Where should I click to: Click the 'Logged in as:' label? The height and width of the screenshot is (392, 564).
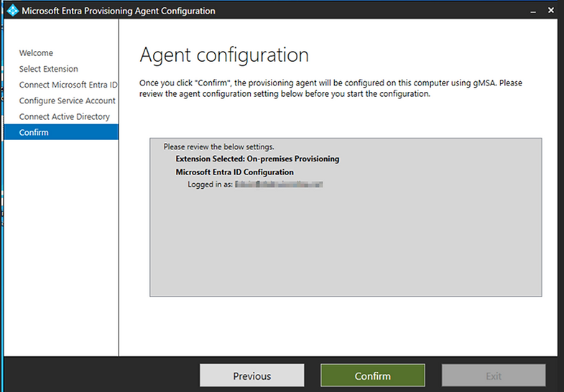pyautogui.click(x=210, y=185)
